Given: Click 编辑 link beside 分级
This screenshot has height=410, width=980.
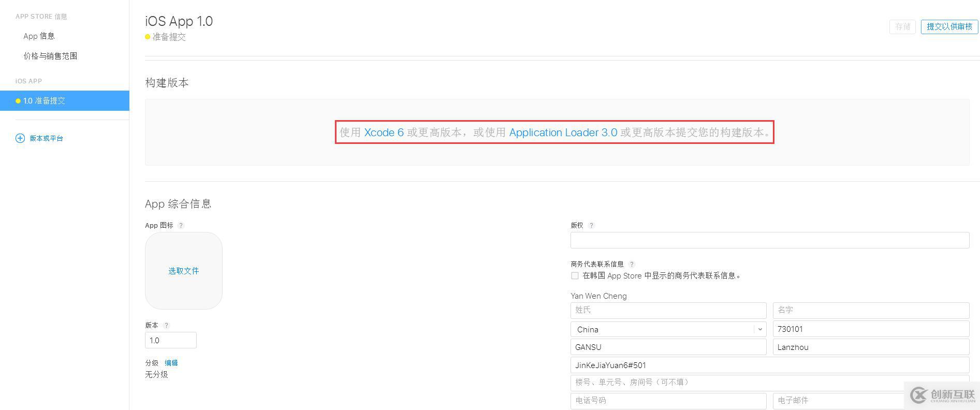Looking at the screenshot, I should pos(171,363).
